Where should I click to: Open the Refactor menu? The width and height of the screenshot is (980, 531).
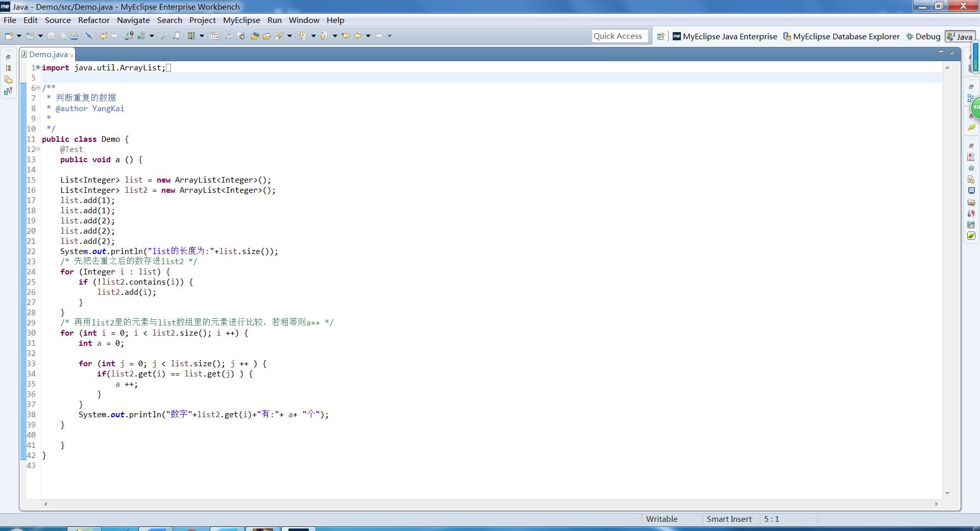click(94, 20)
